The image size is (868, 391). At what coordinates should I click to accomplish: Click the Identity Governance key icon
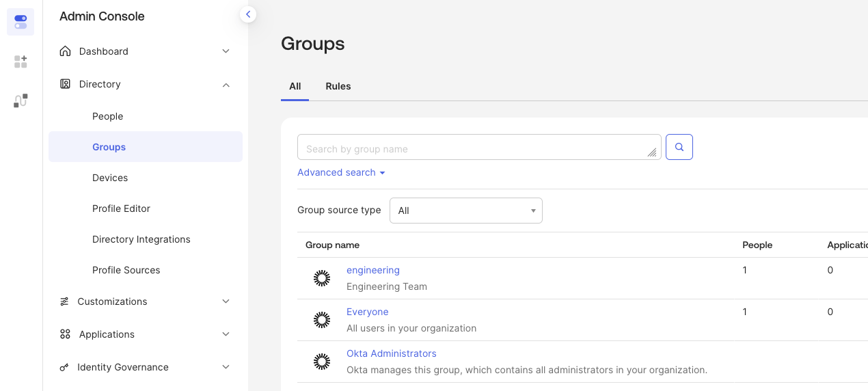pyautogui.click(x=64, y=367)
